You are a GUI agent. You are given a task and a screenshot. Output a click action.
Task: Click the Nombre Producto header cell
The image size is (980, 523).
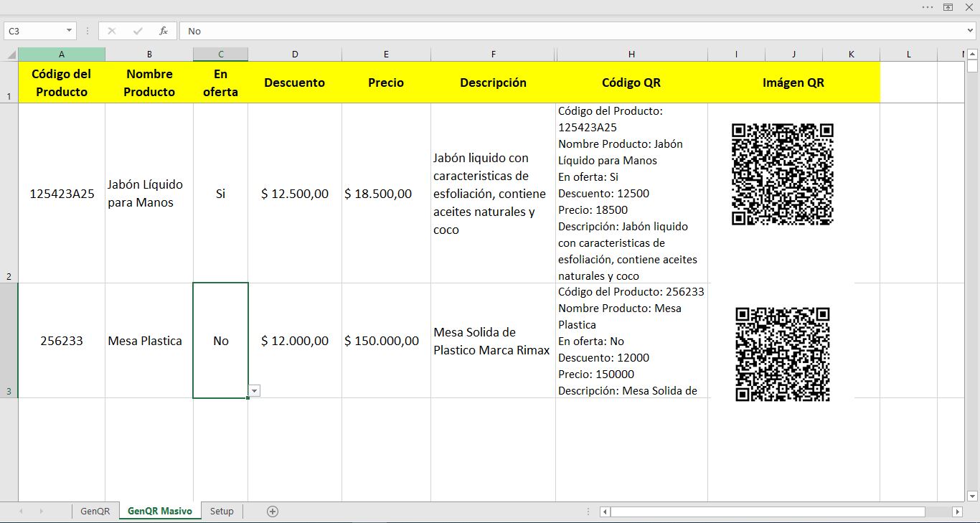pyautogui.click(x=149, y=83)
